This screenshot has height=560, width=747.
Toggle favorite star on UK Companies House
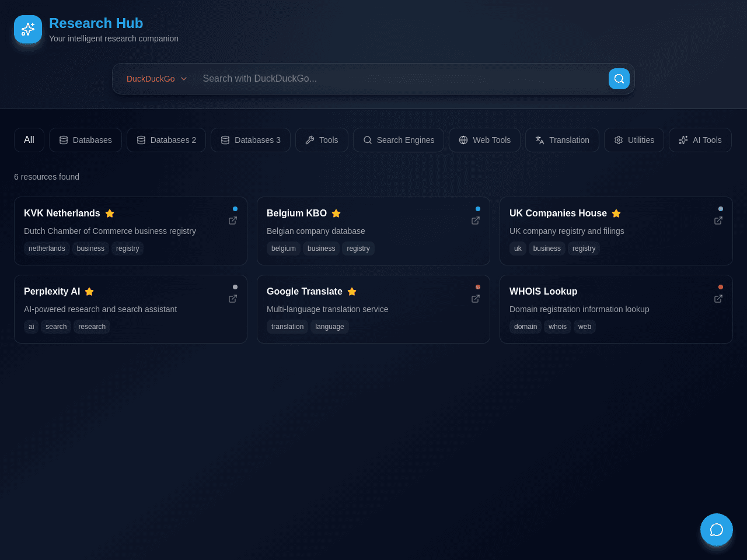point(616,213)
